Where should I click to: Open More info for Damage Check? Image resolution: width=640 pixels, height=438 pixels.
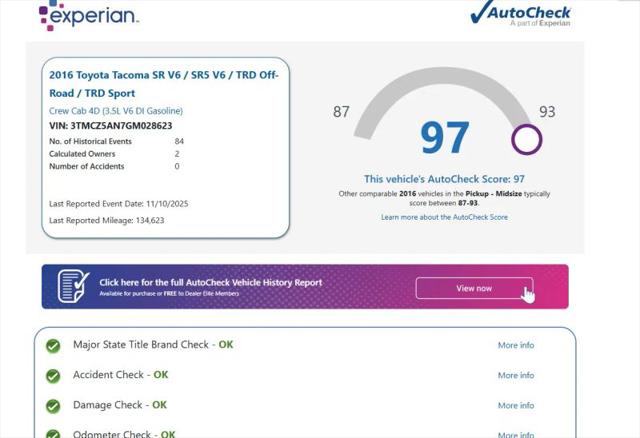click(516, 406)
